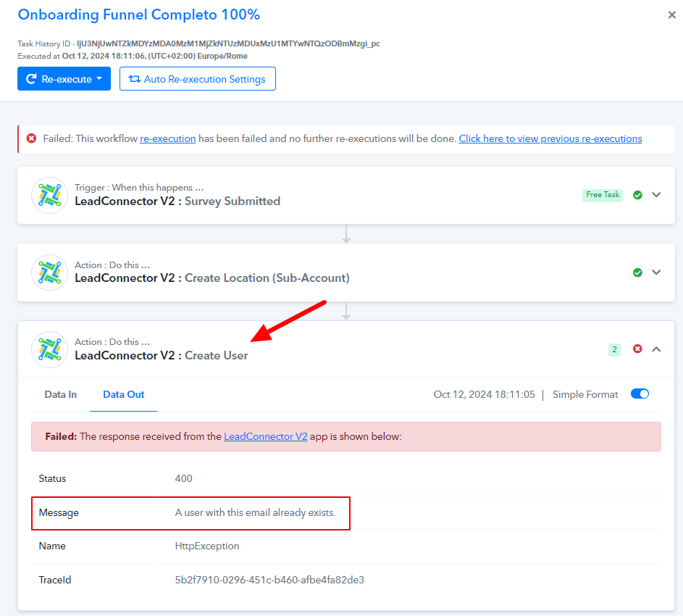Toggle the Simple Format switch
The image size is (683, 616).
[640, 394]
